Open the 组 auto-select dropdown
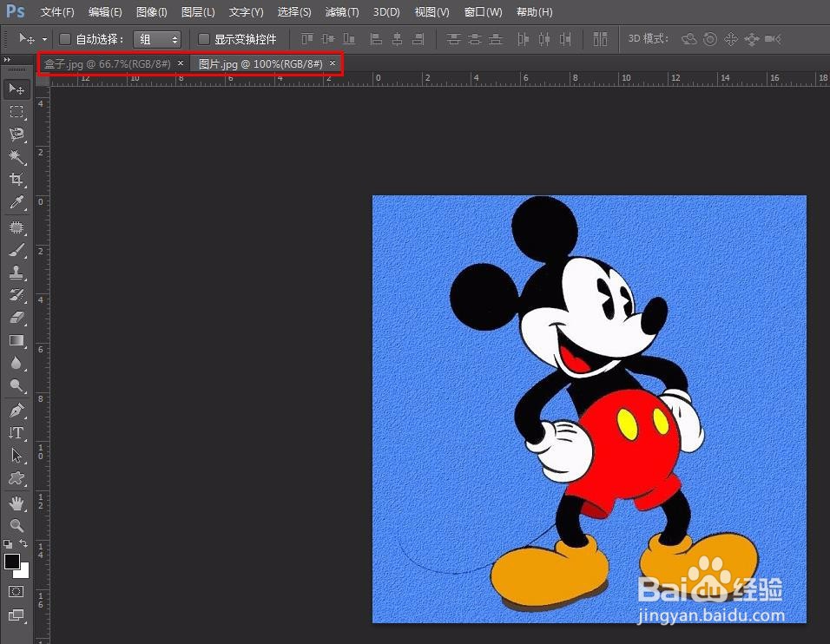The image size is (830, 644). [x=157, y=39]
